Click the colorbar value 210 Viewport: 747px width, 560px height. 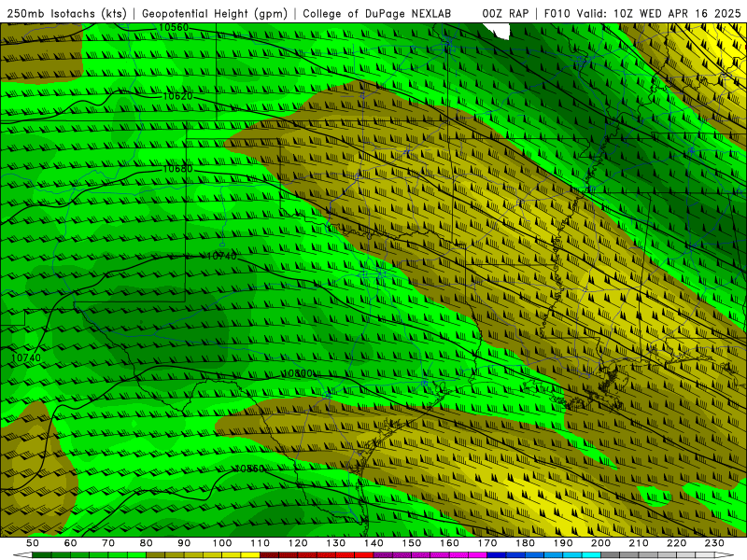click(639, 543)
